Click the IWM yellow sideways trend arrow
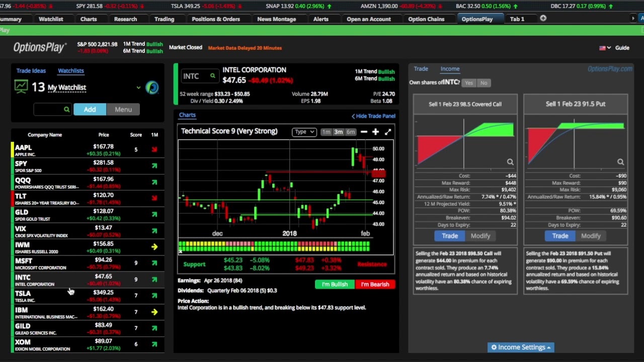The image size is (644, 362). pyautogui.click(x=154, y=247)
